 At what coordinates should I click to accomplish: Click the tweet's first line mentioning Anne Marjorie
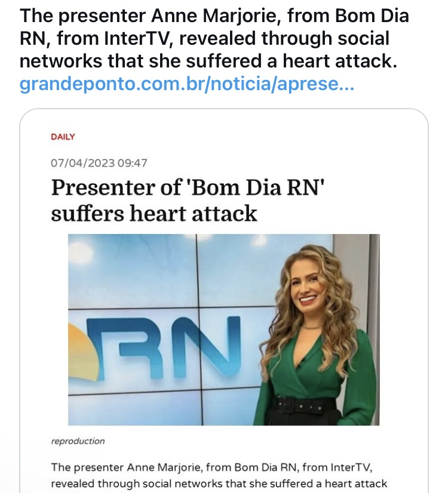tap(214, 16)
